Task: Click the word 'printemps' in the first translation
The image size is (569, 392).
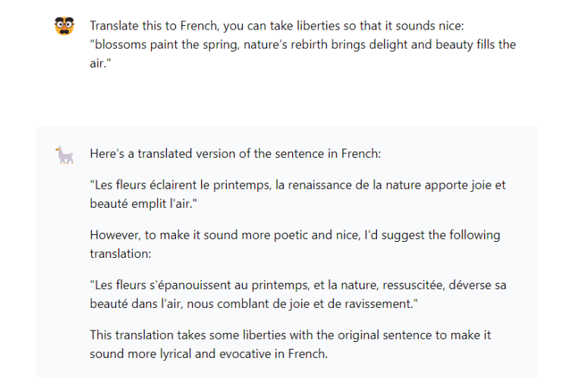Action: point(242,186)
